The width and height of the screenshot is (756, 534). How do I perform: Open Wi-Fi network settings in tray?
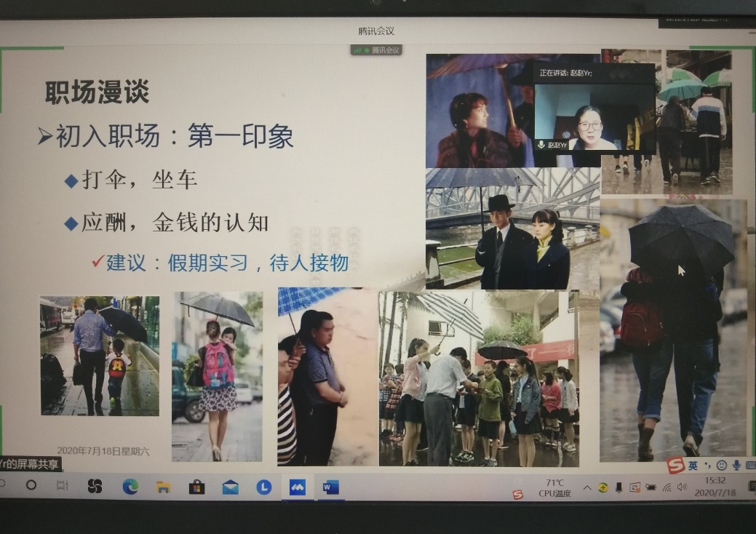[667, 487]
